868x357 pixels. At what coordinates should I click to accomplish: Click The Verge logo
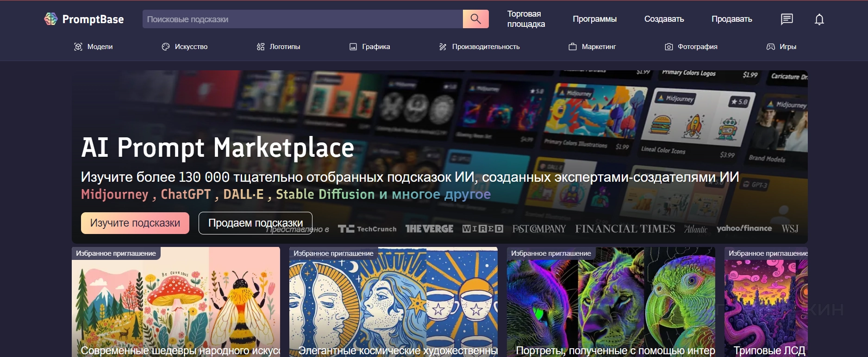429,229
